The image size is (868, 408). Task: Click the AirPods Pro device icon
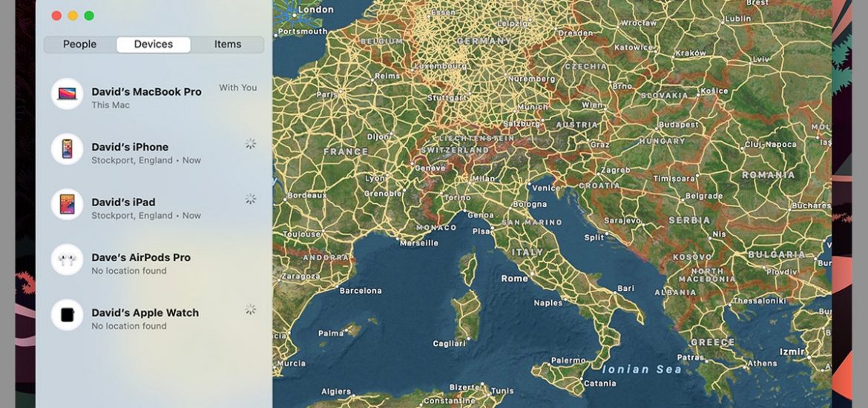[x=67, y=260]
